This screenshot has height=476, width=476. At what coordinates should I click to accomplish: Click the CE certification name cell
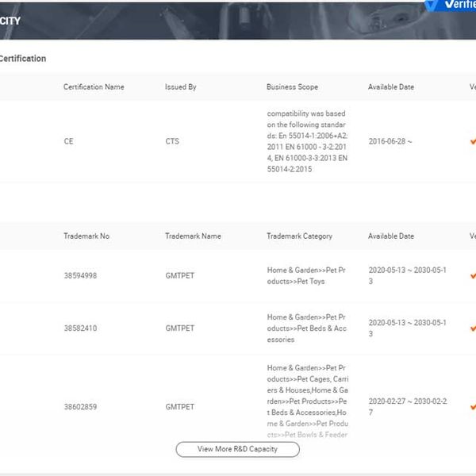click(68, 141)
